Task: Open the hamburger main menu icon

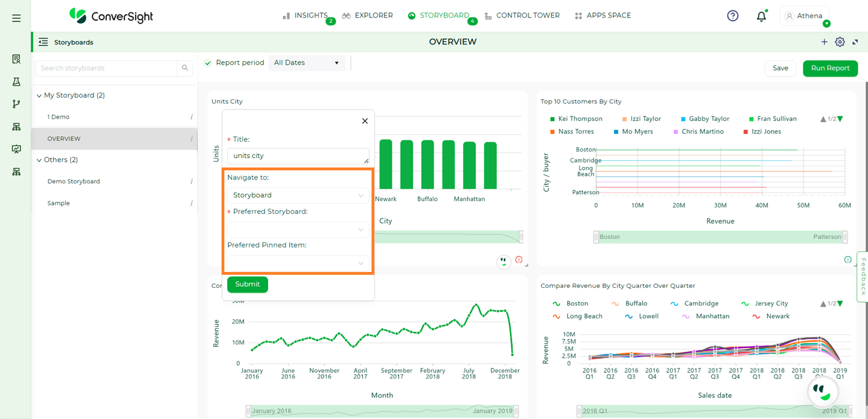Action: (x=16, y=18)
